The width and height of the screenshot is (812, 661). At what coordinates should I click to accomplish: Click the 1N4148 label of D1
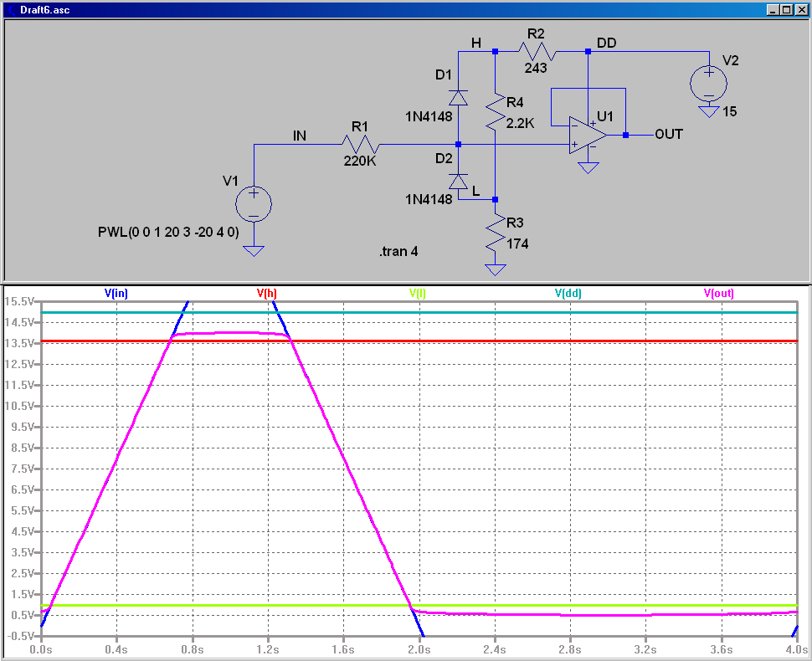429,117
